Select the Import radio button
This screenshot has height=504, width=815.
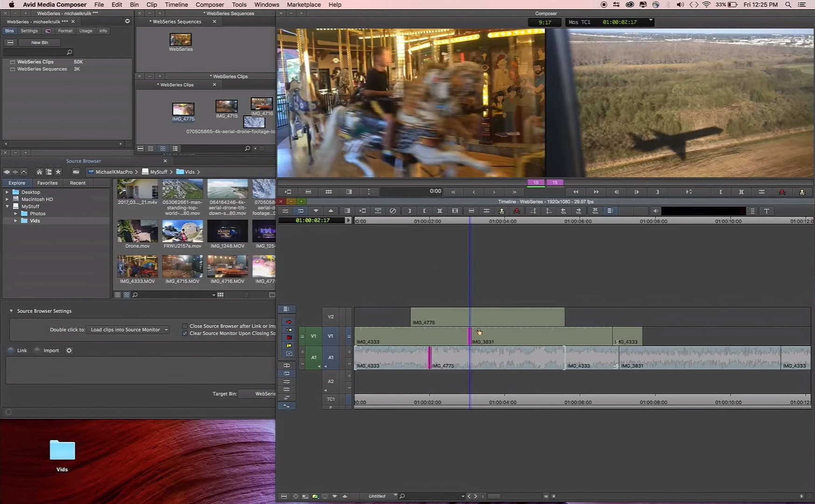click(37, 350)
